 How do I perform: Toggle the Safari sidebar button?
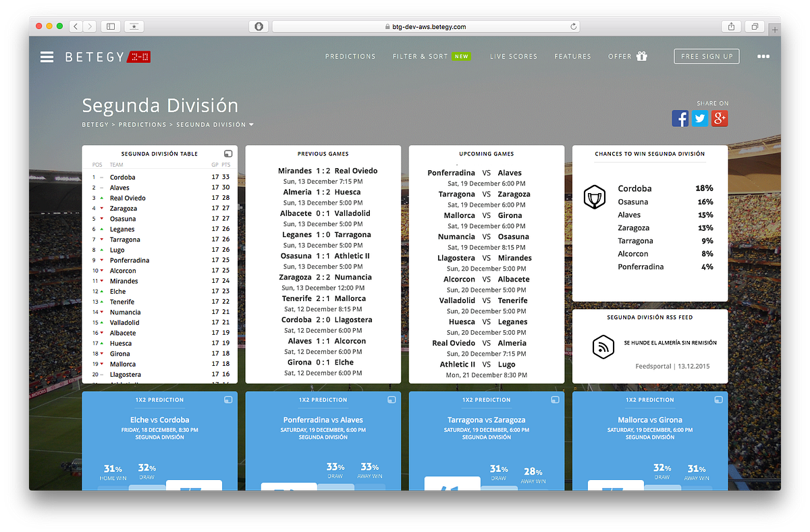(111, 26)
